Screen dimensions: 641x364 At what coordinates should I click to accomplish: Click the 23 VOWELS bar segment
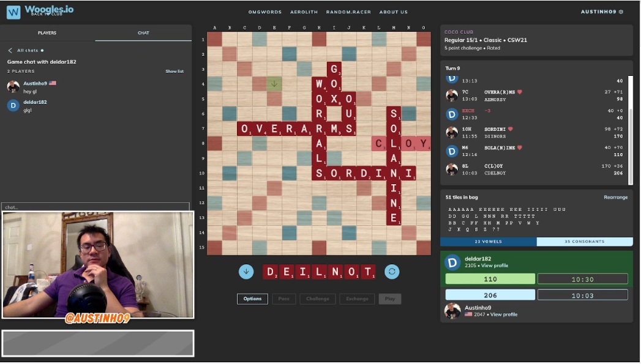click(x=488, y=242)
